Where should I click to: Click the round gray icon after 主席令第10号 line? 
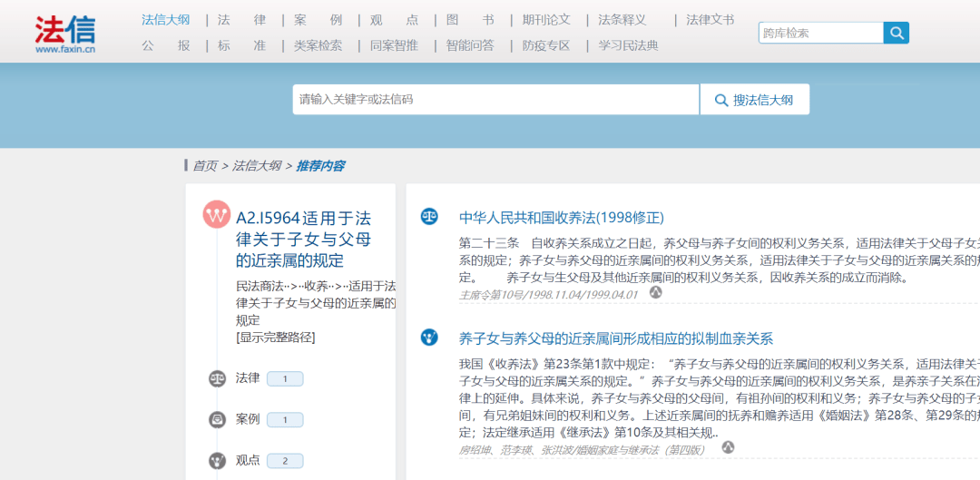(655, 292)
